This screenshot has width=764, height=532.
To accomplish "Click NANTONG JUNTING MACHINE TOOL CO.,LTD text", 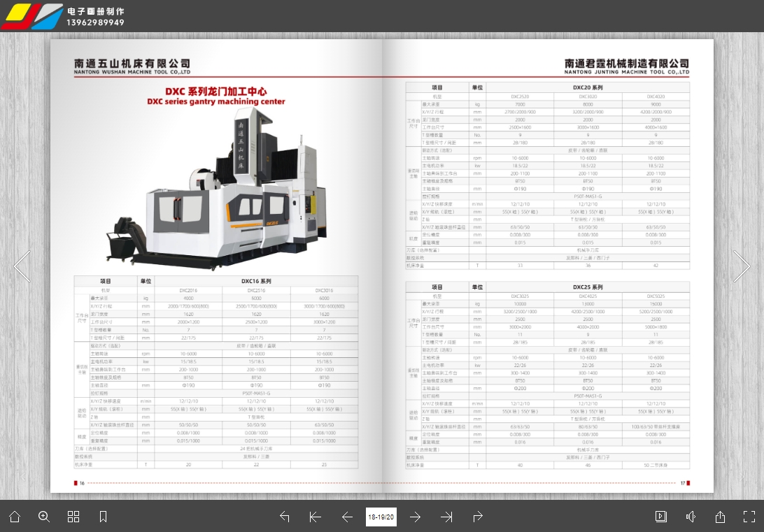I will coord(627,72).
